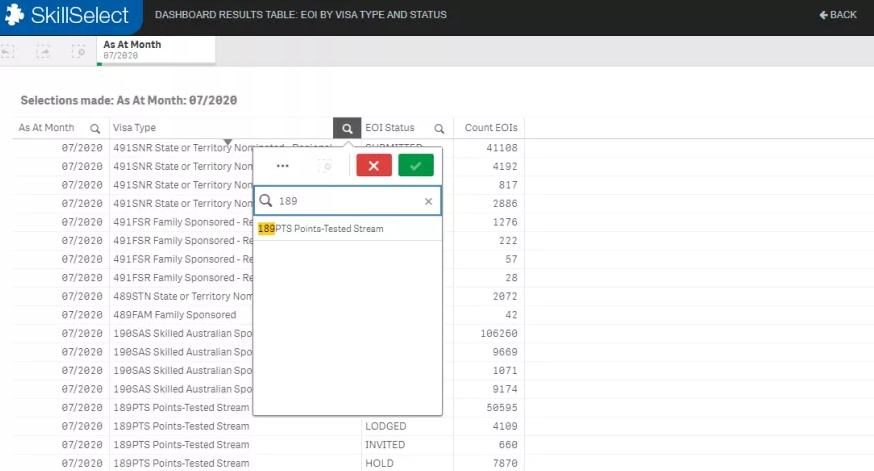
Task: Select 189PTS Points-Tested Stream search result
Action: pyautogui.click(x=321, y=229)
